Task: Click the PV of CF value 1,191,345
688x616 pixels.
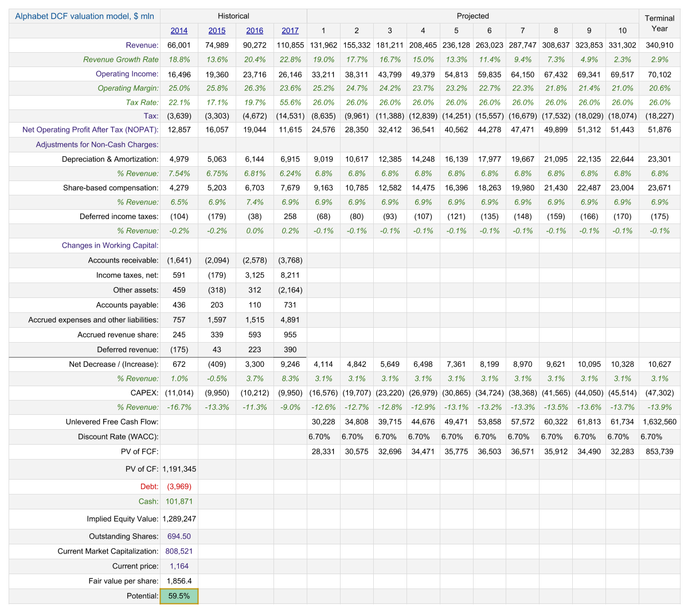Action: [x=179, y=469]
